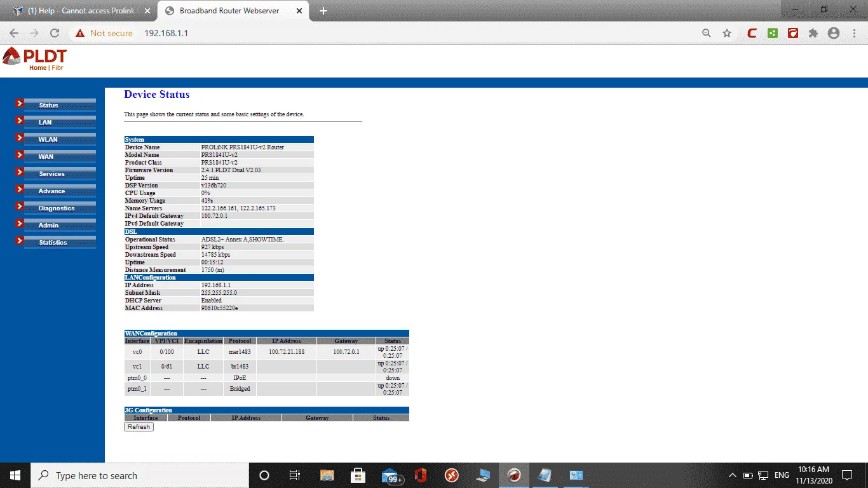Click the MAC Address value 90610c55220e
Viewport: 868px width, 488px height.
coord(220,308)
